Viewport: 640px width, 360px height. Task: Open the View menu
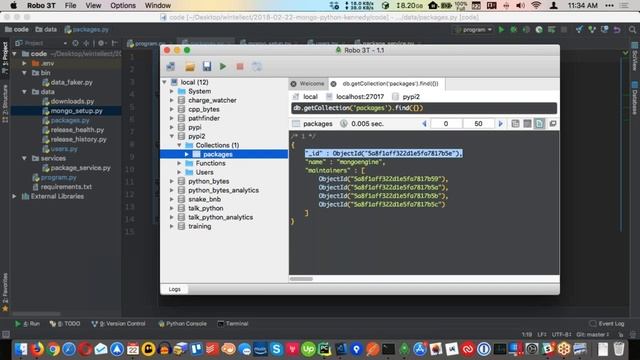(93, 5)
